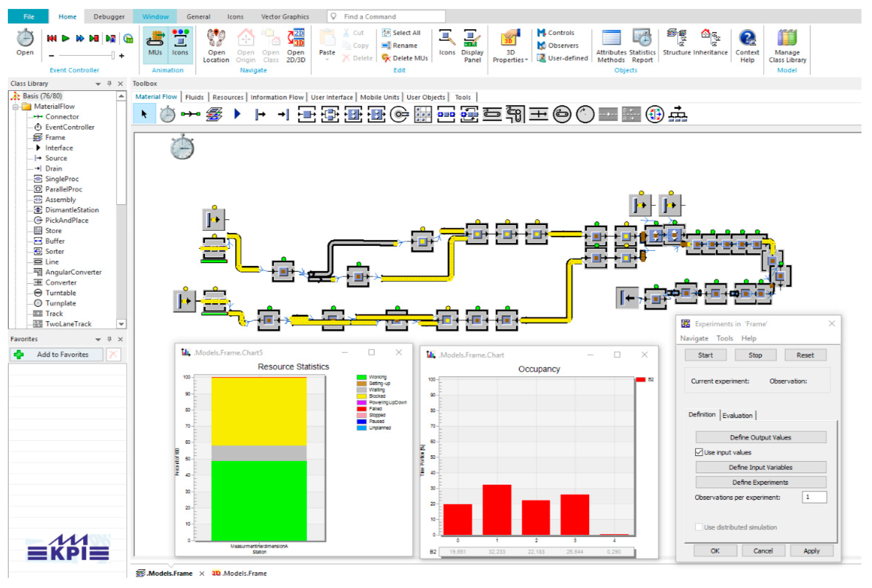
Task: Collapse the MaterialFlow folder tree node
Action: point(15,107)
